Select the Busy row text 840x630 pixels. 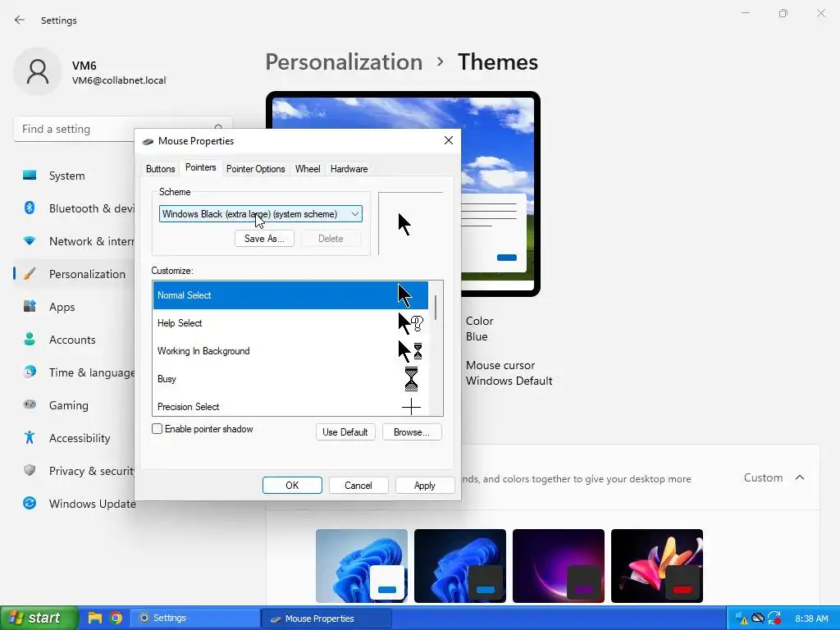tap(167, 379)
